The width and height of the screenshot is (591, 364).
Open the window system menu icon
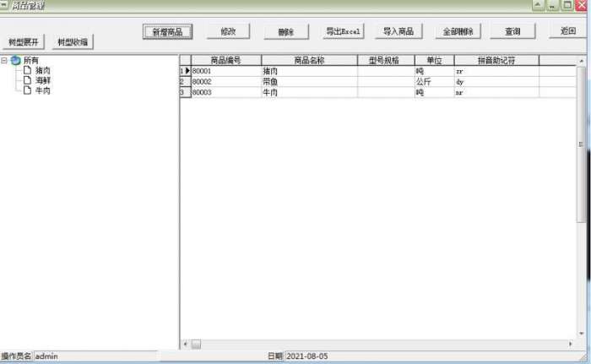[3, 5]
